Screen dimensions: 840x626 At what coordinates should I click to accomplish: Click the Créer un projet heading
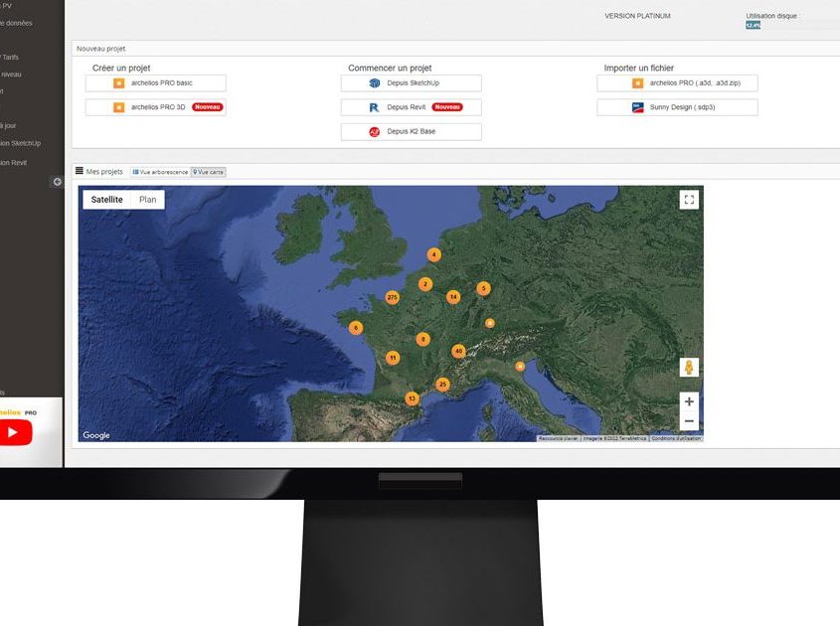pyautogui.click(x=121, y=68)
